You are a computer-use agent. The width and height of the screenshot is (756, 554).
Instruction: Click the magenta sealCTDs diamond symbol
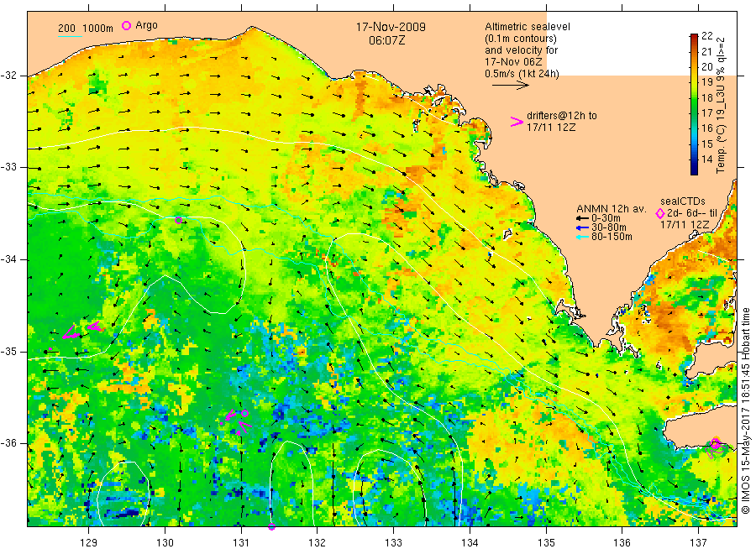[659, 213]
